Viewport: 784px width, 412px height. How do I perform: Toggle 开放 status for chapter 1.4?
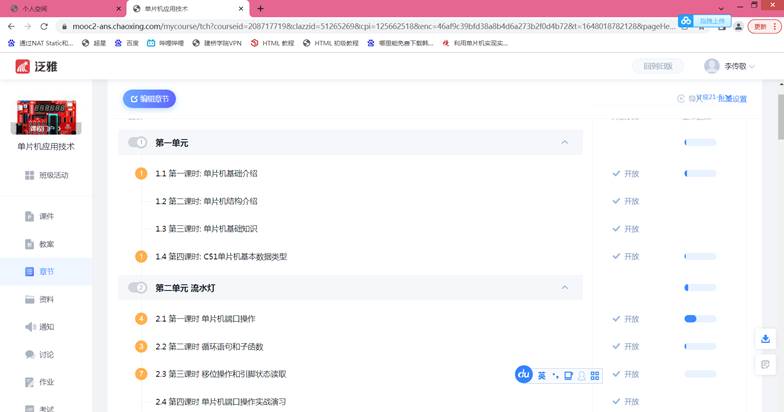pos(626,256)
